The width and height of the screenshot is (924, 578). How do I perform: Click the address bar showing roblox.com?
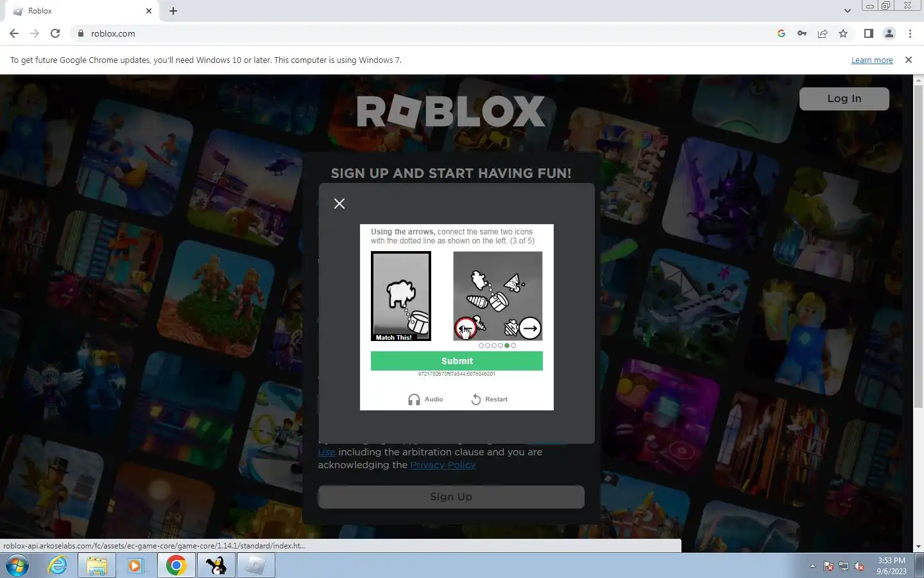pyautogui.click(x=424, y=33)
